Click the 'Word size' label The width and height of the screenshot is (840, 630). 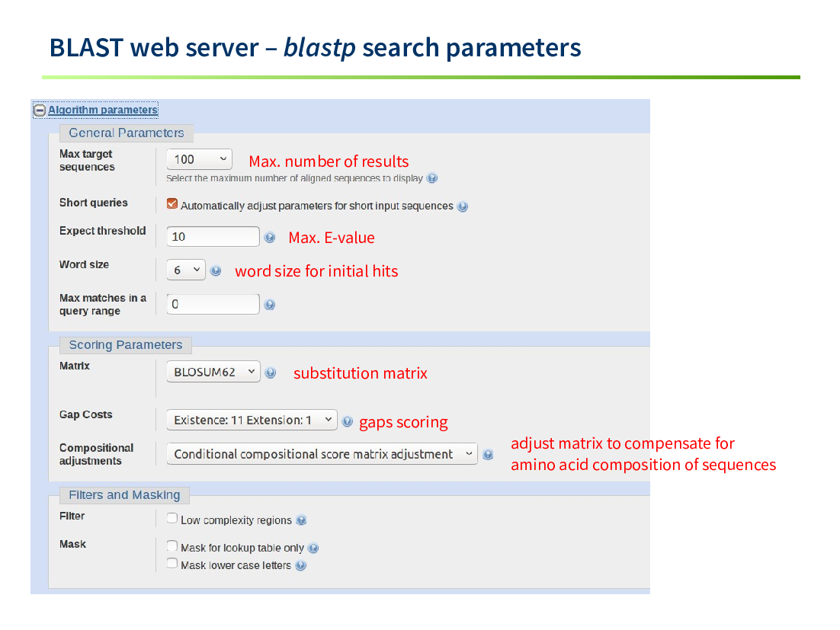point(84,264)
